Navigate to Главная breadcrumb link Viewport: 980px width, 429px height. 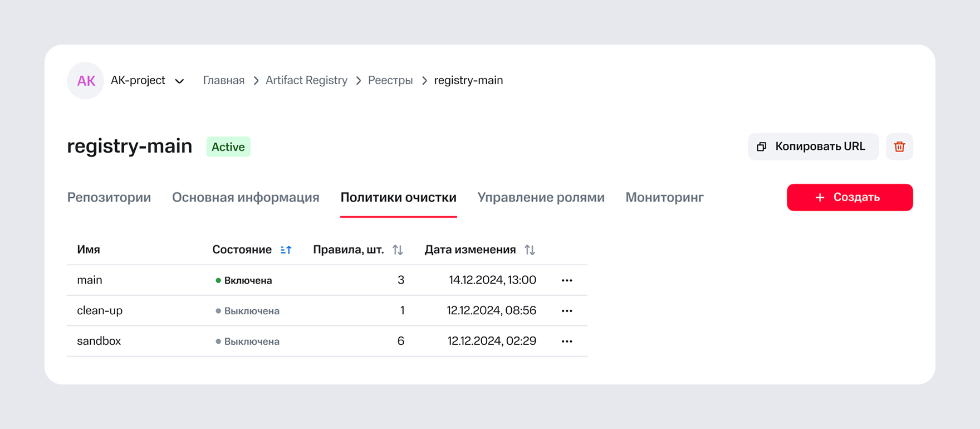point(223,81)
